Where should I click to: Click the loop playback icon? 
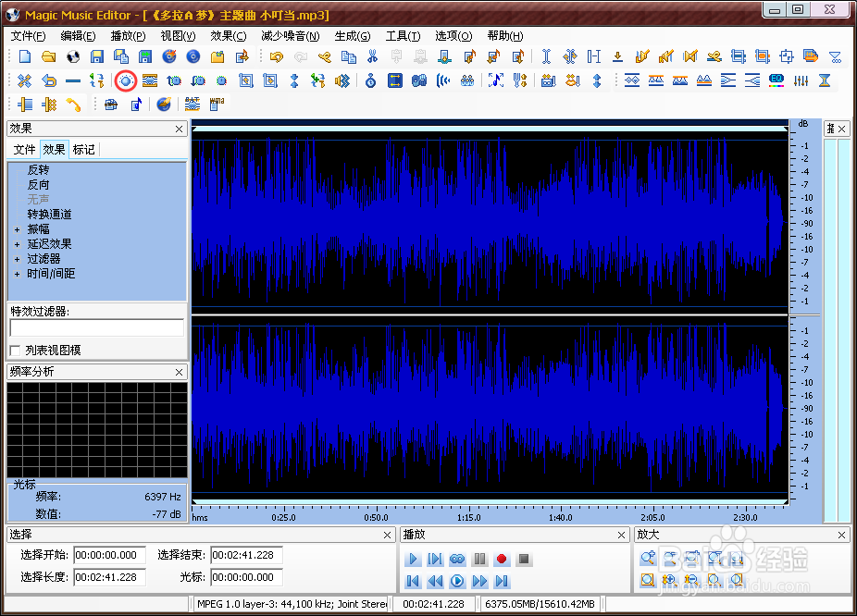(457, 559)
